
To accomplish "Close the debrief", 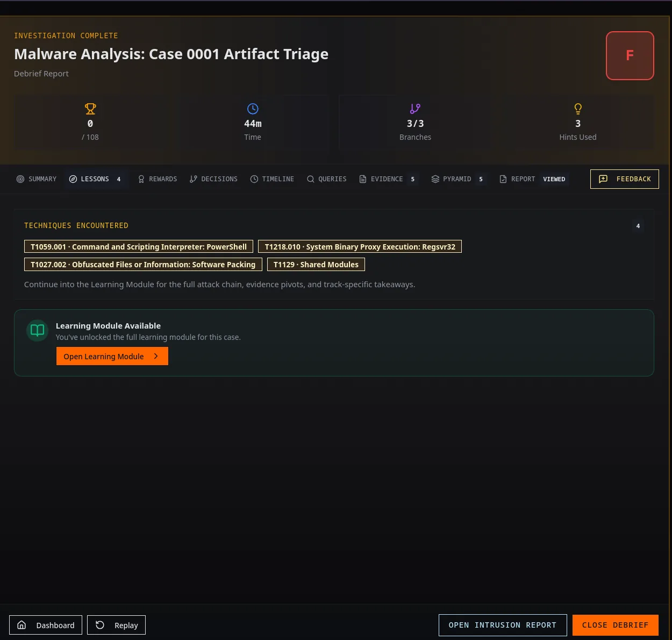I will (x=616, y=625).
